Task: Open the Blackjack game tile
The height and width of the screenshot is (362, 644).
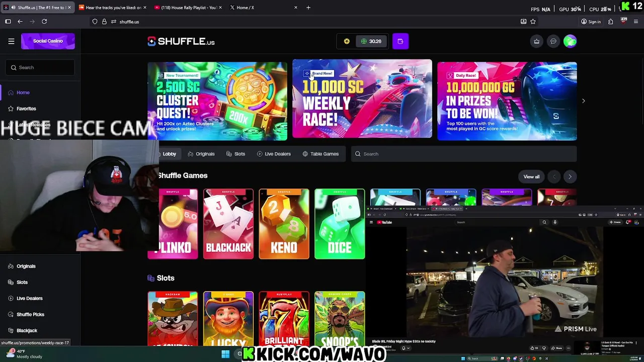Action: 228,224
